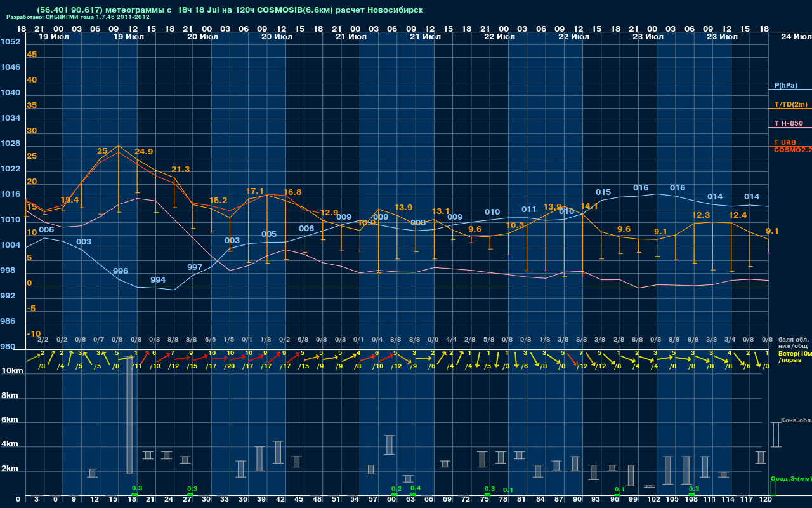Click forecast hour 54 on the axis
The width and height of the screenshot is (812, 508).
click(355, 500)
